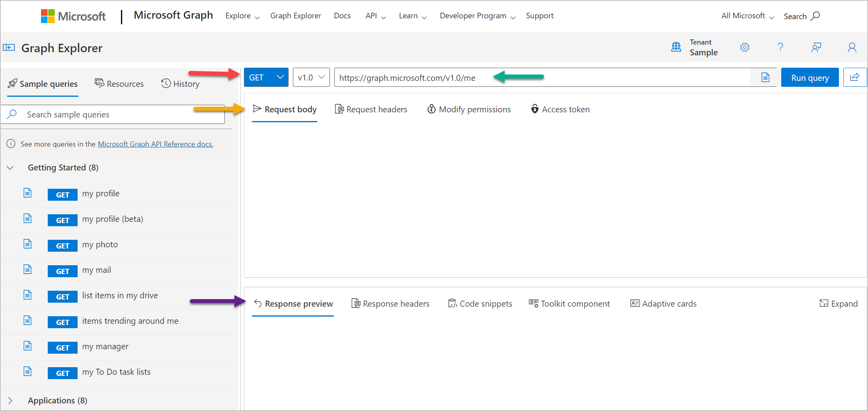868x411 pixels.
Task: Open the document icon next to the request URL
Action: pos(765,77)
